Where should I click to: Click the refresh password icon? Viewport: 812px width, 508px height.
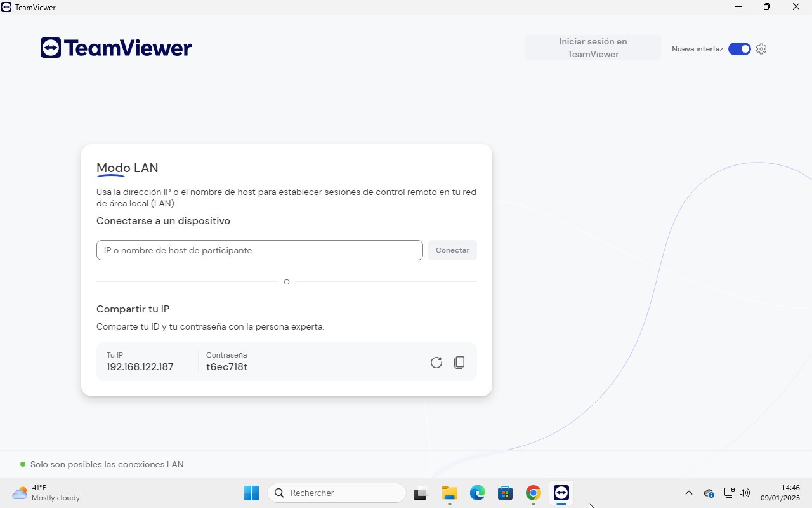click(x=436, y=363)
